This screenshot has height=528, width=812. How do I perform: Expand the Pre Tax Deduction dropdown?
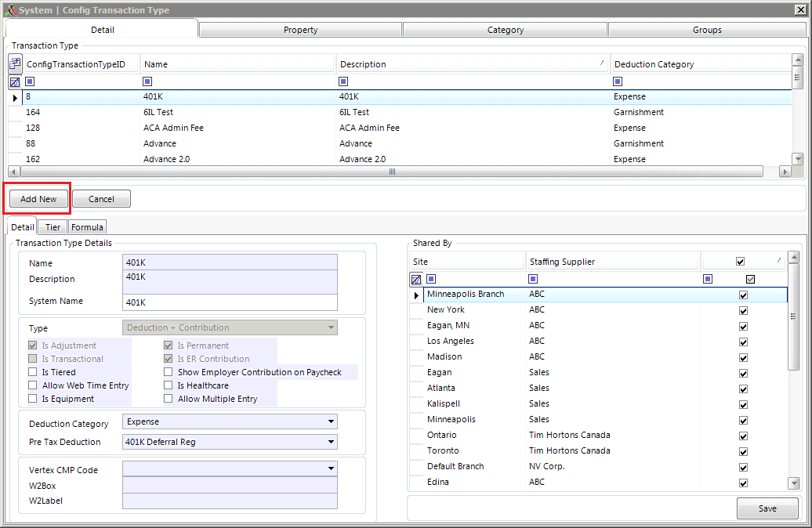[332, 442]
